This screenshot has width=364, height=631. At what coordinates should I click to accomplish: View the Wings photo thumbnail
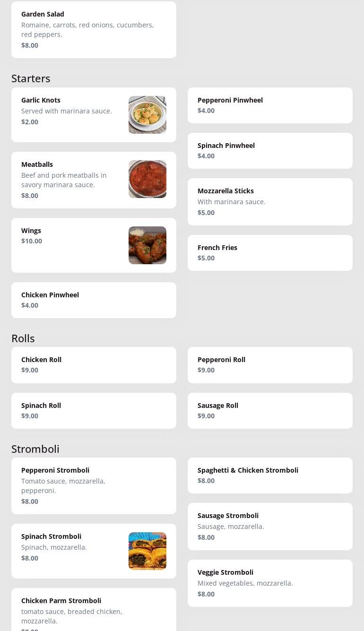tap(147, 245)
